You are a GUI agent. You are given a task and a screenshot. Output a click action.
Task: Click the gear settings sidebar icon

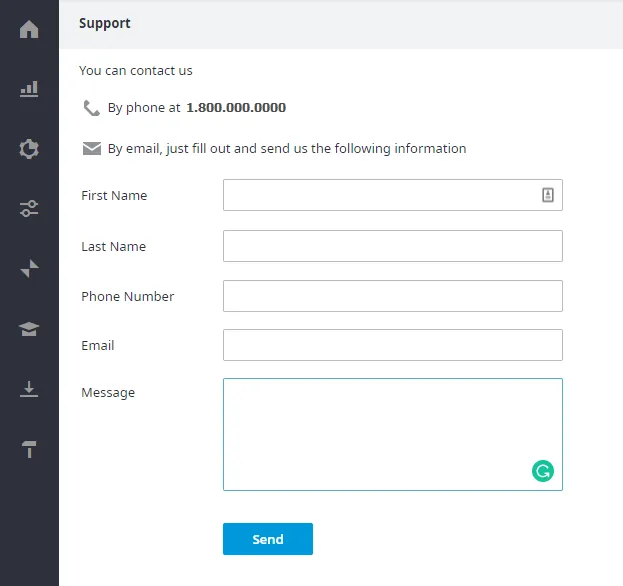pos(29,149)
